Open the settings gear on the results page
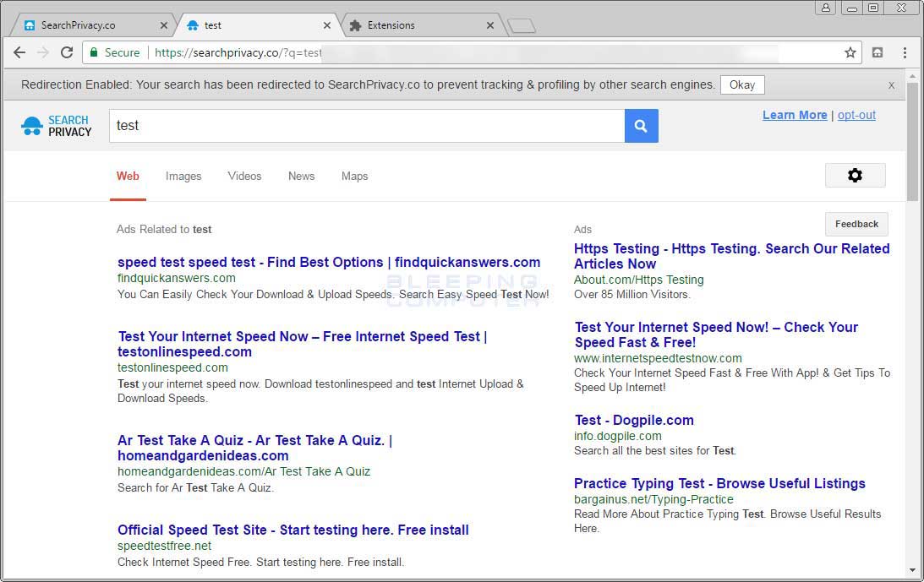This screenshot has width=924, height=582. coord(855,175)
